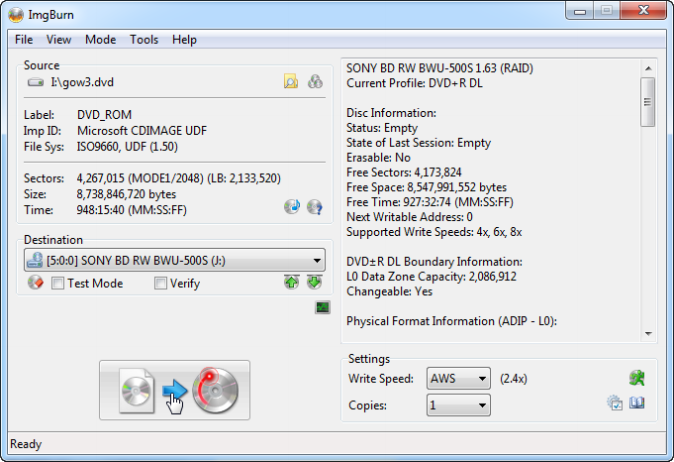
Task: Click the blue book icon in Settings
Action: coord(637,404)
